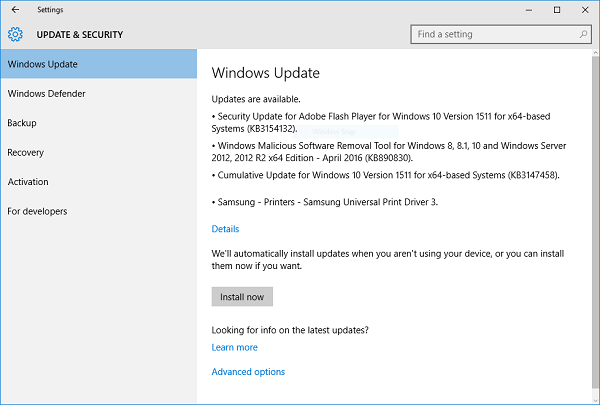Click the scrollbar up arrow
The width and height of the screenshot is (600, 405).
[x=595, y=52]
